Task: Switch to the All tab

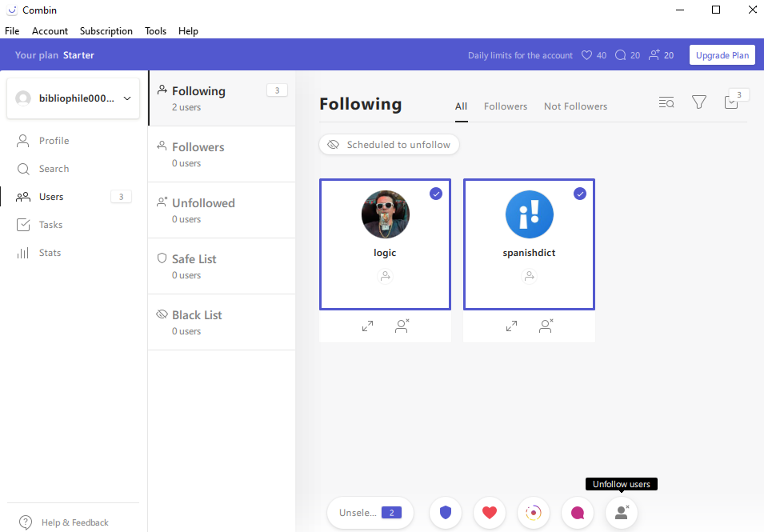Action: point(461,106)
